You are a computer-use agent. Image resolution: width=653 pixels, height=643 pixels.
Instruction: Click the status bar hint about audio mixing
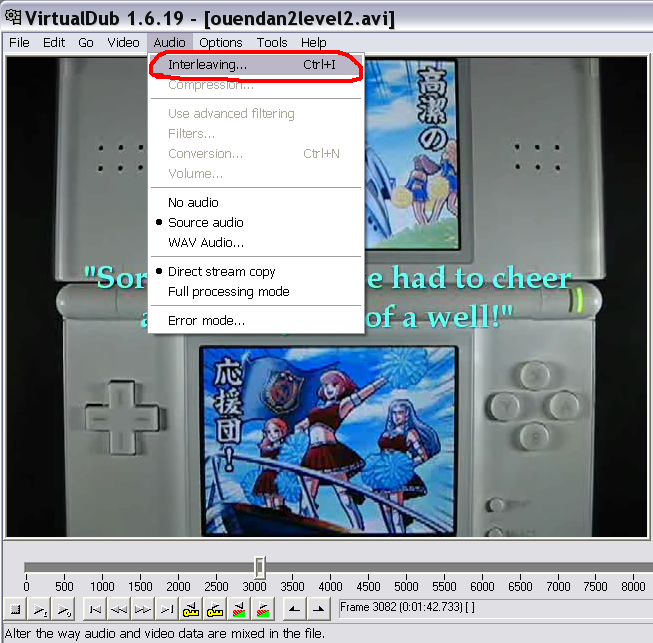coord(164,633)
